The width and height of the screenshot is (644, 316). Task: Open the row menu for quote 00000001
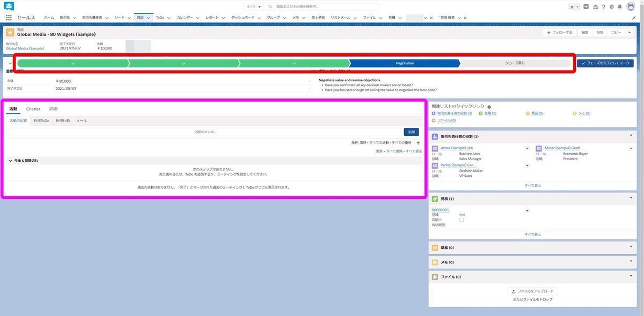pos(527,210)
